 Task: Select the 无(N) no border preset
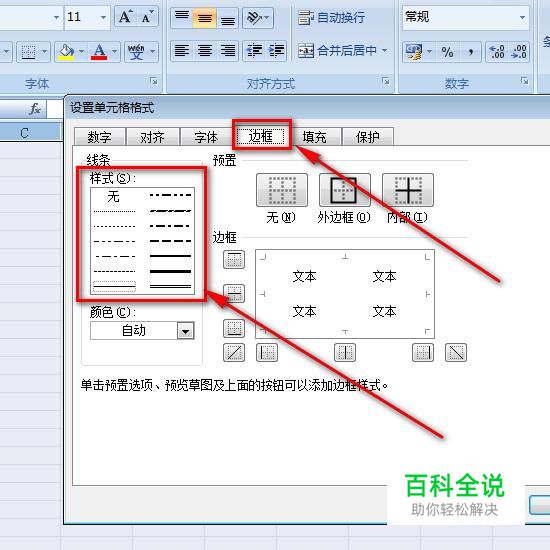[282, 190]
